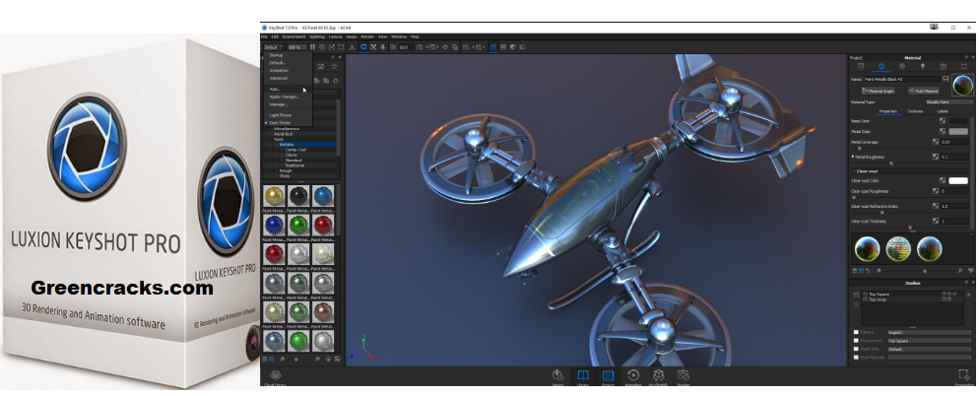This screenshot has width=980, height=396.
Task: Open the Animation timeline icon
Action: 632,376
